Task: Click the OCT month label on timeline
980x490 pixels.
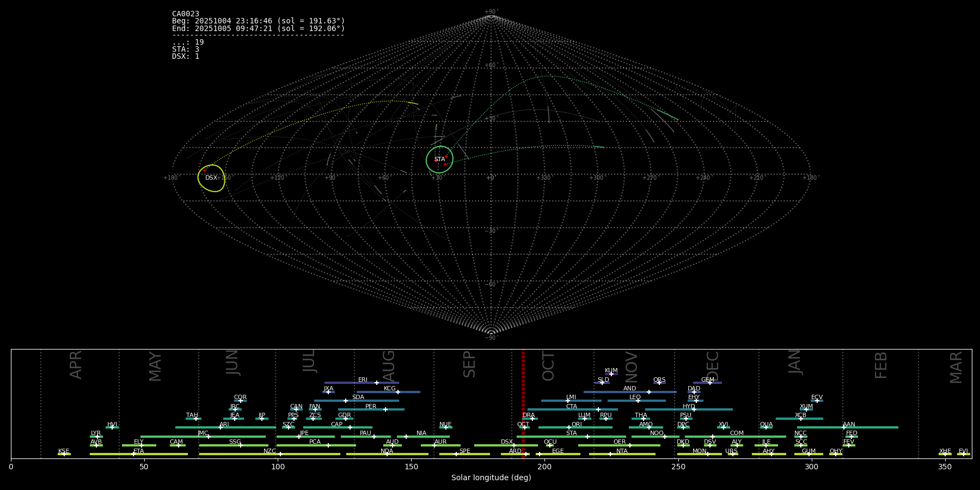Action: (548, 366)
